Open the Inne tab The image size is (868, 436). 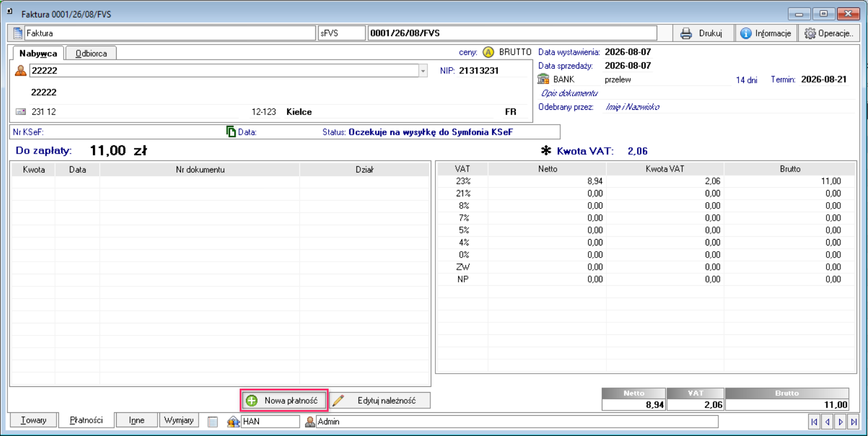(137, 420)
